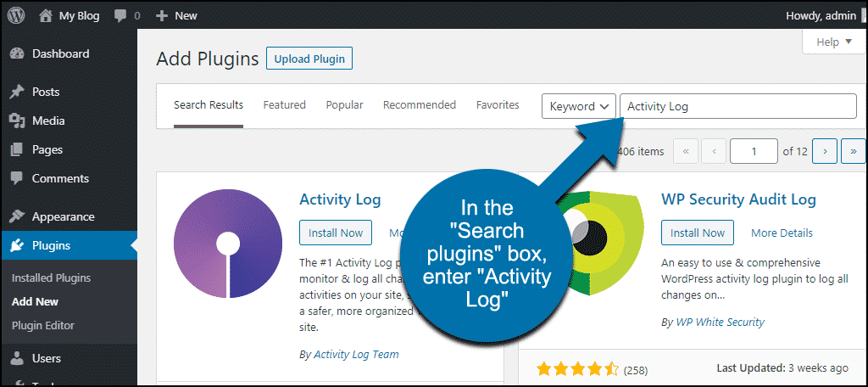Click the plus New icon
This screenshot has width=868, height=387.
point(163,15)
